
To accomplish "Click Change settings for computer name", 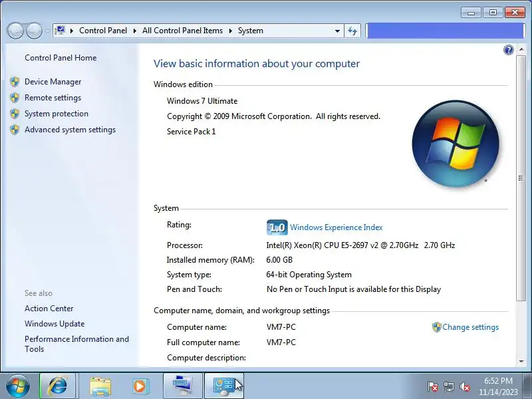I will tap(470, 327).
